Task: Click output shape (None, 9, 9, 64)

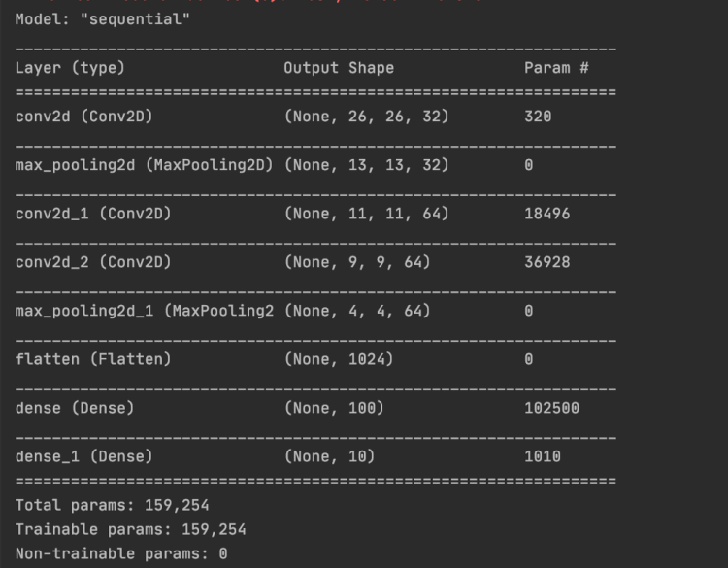Action: [356, 262]
